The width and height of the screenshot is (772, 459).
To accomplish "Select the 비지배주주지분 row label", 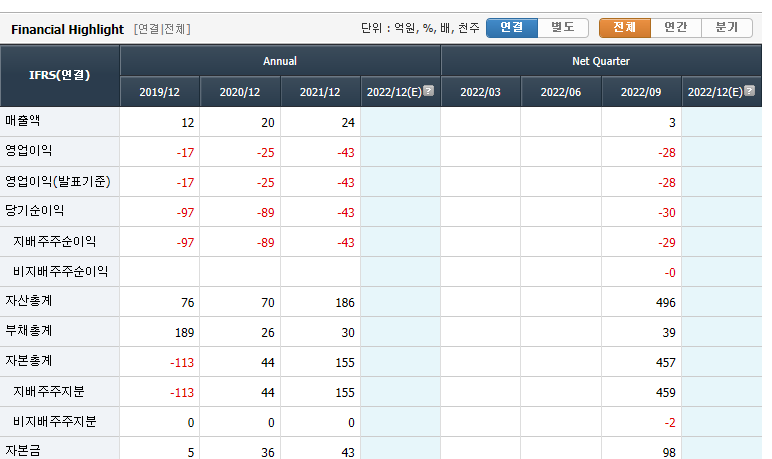I will tap(54, 422).
